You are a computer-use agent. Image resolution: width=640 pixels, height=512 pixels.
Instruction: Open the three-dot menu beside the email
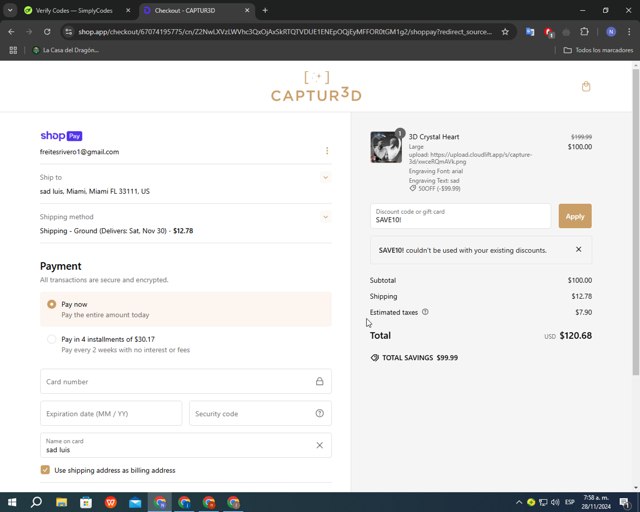pyautogui.click(x=327, y=151)
